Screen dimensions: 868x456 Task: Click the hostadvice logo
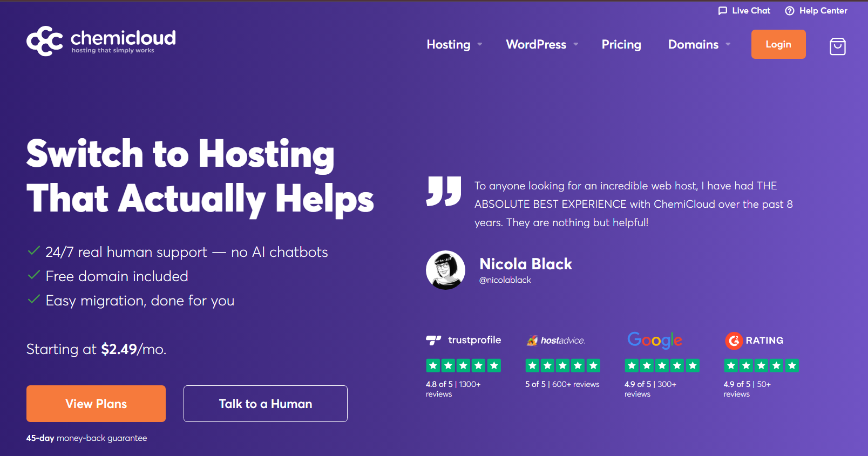click(x=556, y=341)
